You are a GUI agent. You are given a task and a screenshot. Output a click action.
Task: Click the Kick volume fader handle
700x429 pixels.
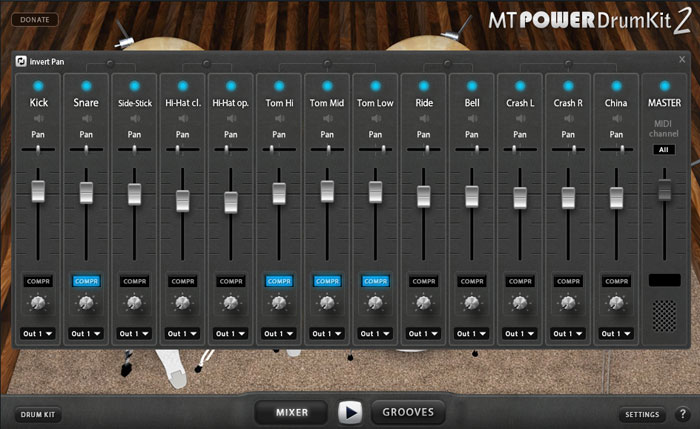click(38, 192)
